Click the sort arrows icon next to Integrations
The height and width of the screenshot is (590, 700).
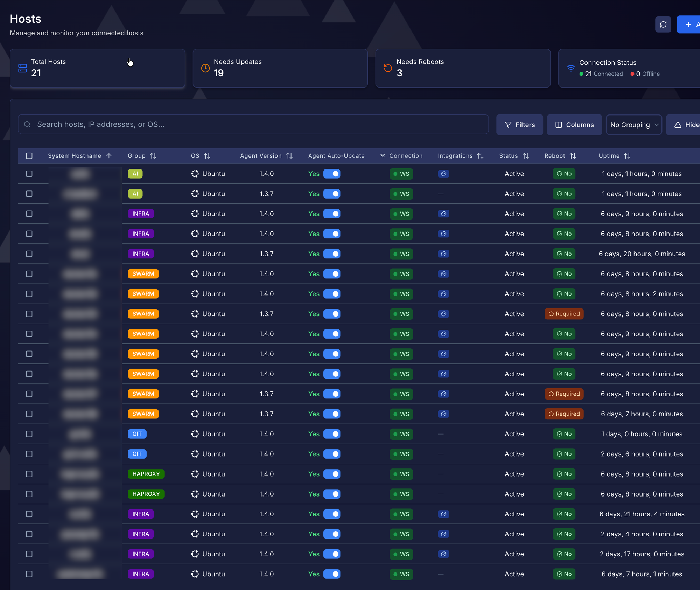click(481, 156)
